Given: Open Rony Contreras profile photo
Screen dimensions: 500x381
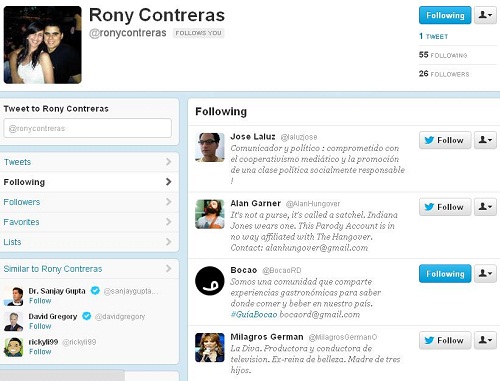Looking at the screenshot, I should pyautogui.click(x=42, y=45).
